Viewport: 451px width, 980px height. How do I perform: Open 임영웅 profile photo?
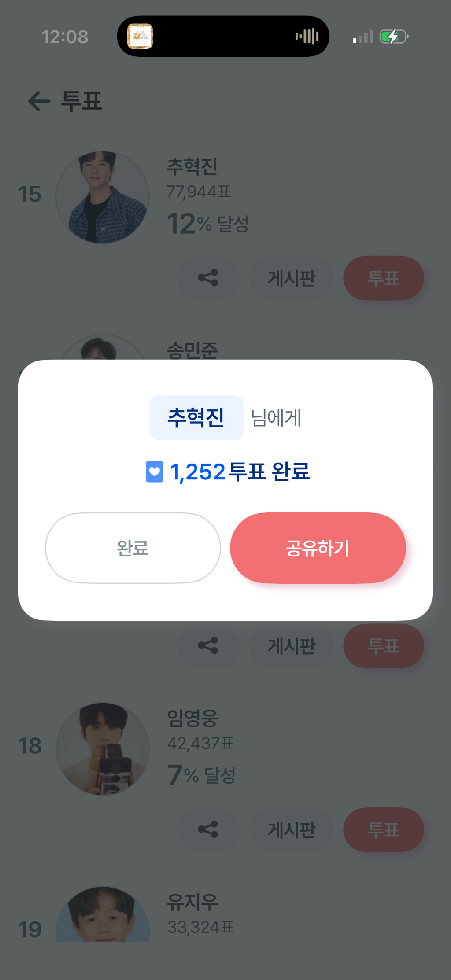[x=103, y=748]
